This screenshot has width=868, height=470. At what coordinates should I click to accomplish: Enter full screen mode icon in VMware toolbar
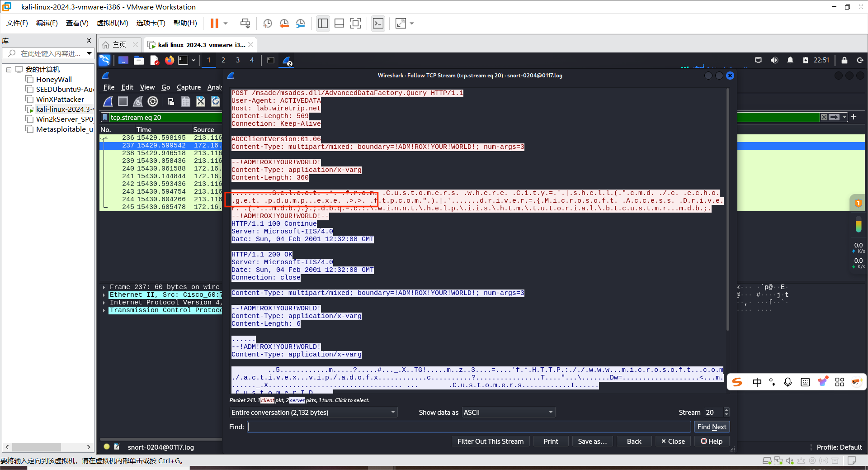pyautogui.click(x=356, y=24)
